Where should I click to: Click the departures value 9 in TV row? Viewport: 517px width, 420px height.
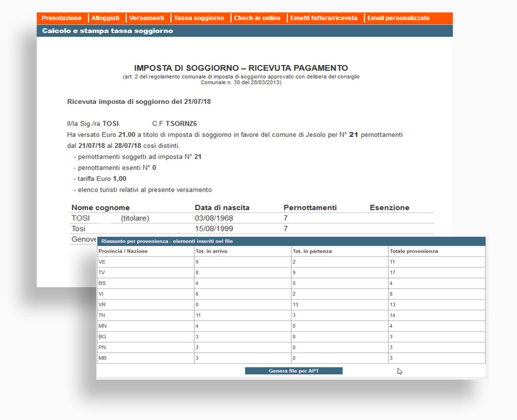click(x=294, y=273)
